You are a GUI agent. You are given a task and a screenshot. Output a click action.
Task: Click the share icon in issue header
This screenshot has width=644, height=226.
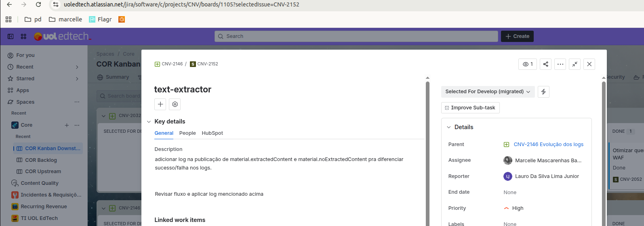(545, 64)
